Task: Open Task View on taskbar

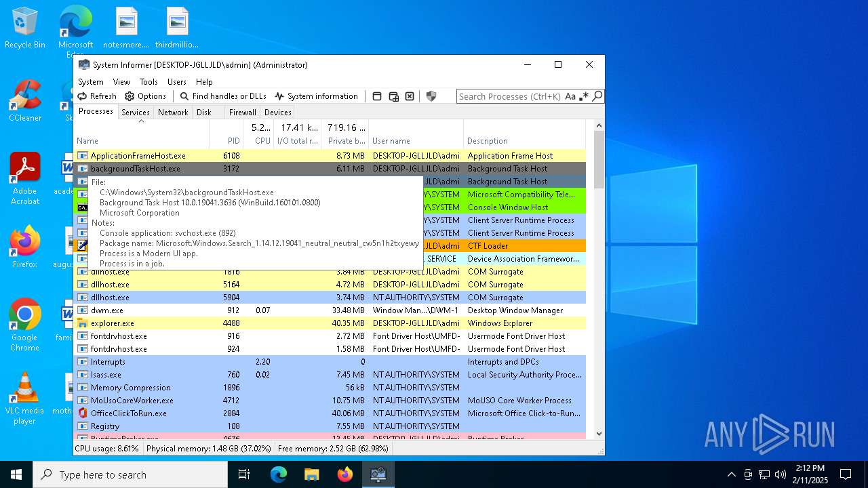Action: pos(245,474)
